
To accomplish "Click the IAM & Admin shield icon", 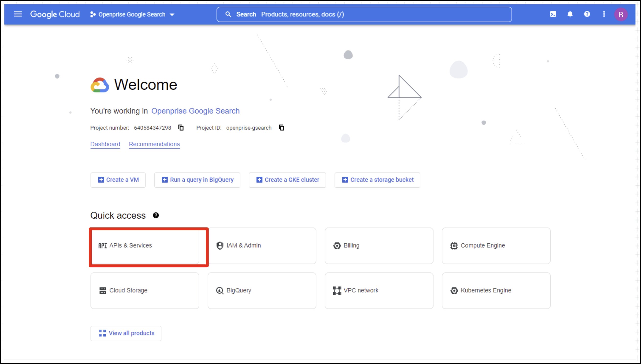I will (220, 246).
